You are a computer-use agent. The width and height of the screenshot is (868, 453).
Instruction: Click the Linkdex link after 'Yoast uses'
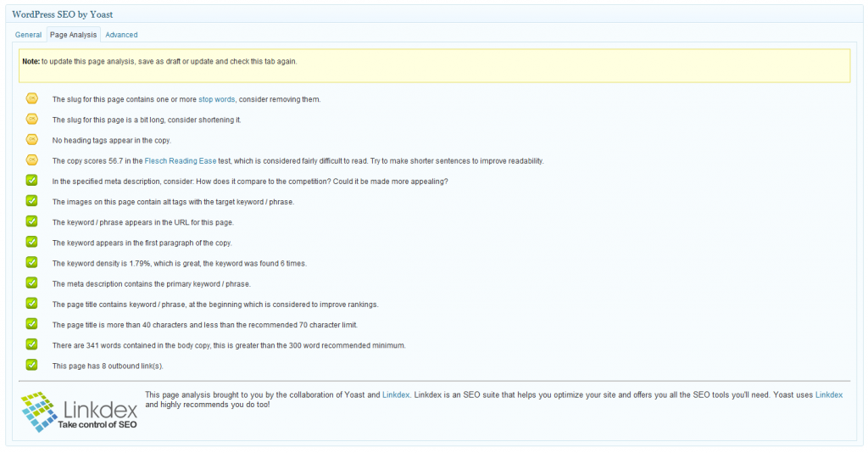coord(828,395)
